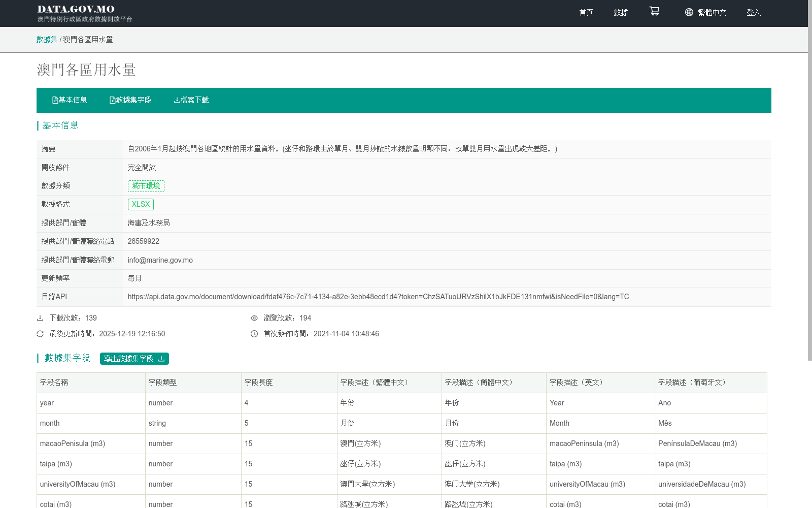This screenshot has height=508, width=812.
Task: Click the 城市環境 category tag
Action: [146, 186]
